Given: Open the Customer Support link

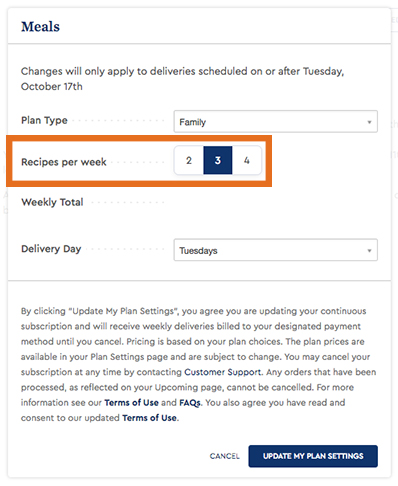Looking at the screenshot, I should (x=222, y=372).
